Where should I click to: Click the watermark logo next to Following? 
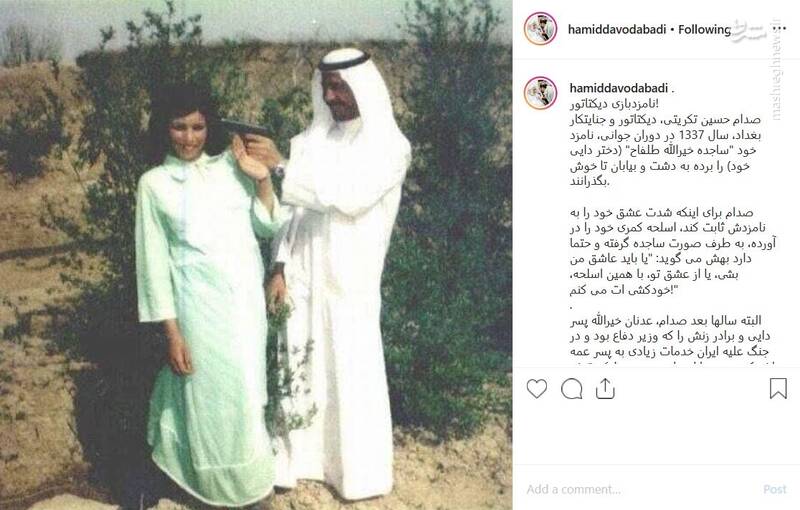[x=752, y=30]
